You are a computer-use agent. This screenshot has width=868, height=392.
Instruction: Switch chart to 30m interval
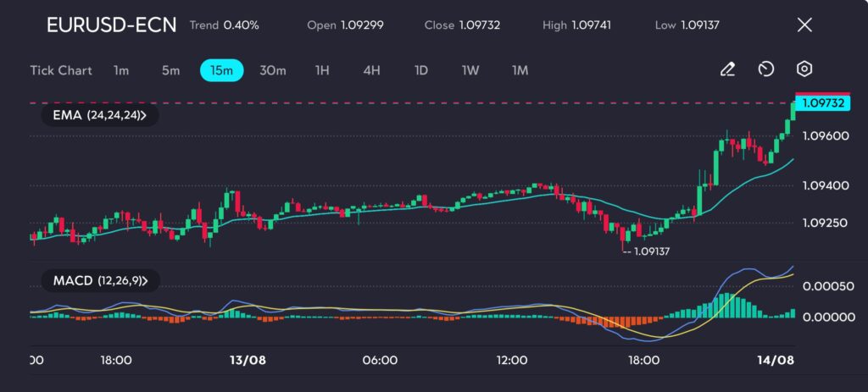click(x=272, y=70)
